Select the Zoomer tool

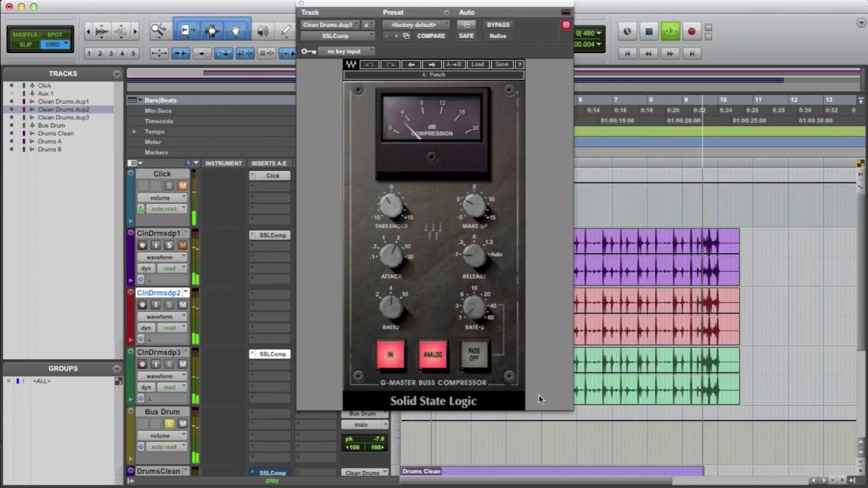(x=158, y=30)
